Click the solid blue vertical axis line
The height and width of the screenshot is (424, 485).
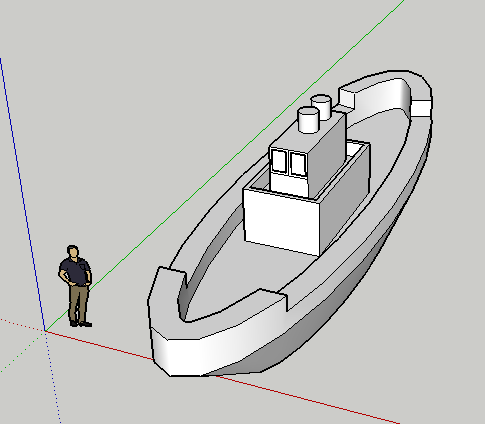[x=22, y=193]
